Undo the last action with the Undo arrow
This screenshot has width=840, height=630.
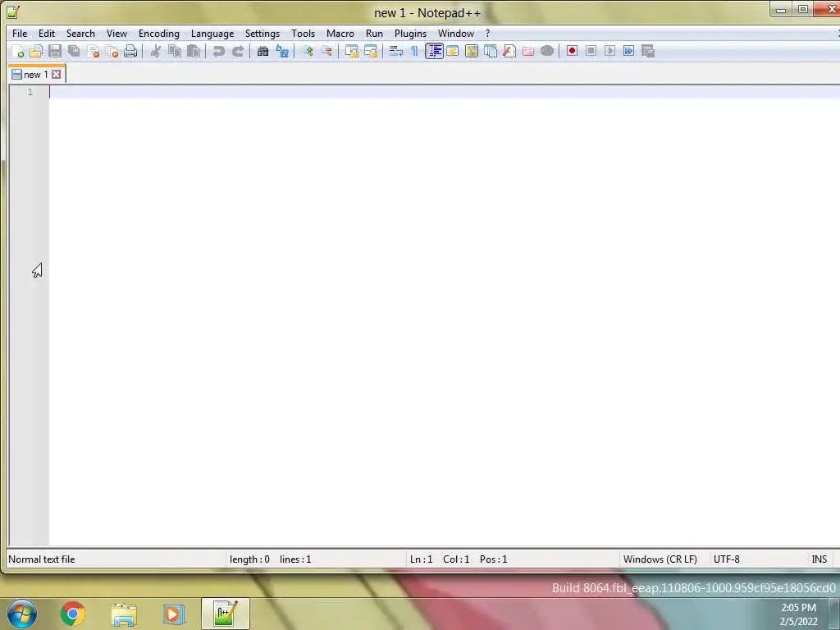(x=218, y=52)
